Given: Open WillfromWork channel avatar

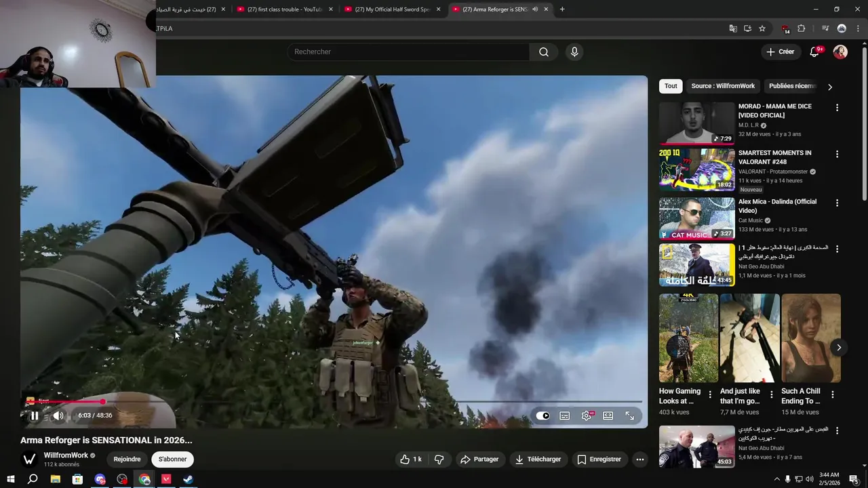Looking at the screenshot, I should click(29, 459).
